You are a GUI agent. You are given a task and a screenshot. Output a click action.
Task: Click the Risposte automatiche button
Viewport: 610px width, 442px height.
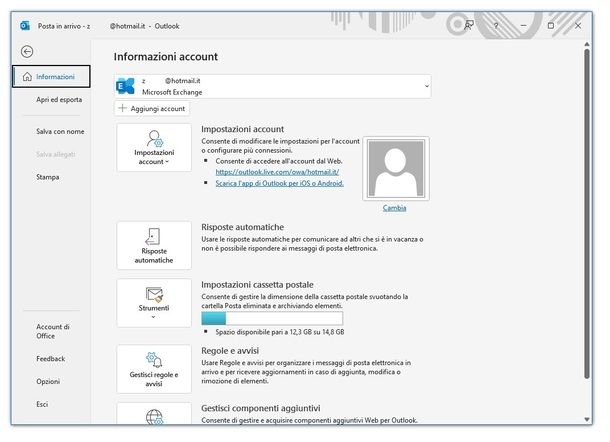coord(154,246)
